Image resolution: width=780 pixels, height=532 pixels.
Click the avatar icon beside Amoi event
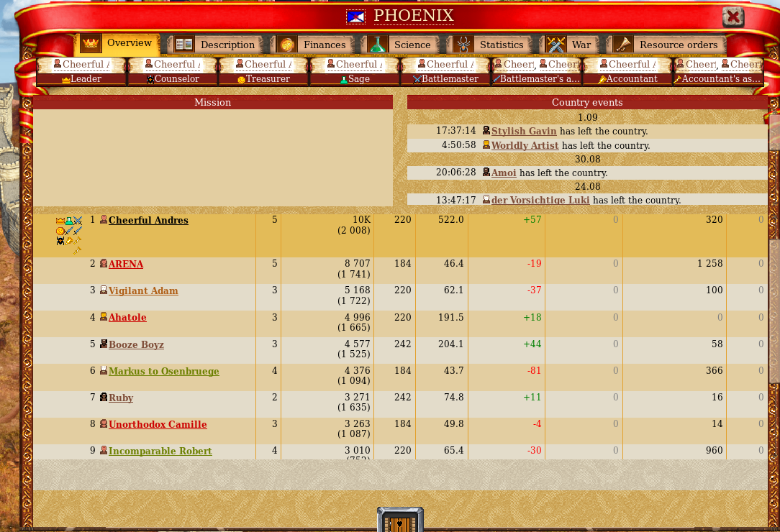(486, 173)
